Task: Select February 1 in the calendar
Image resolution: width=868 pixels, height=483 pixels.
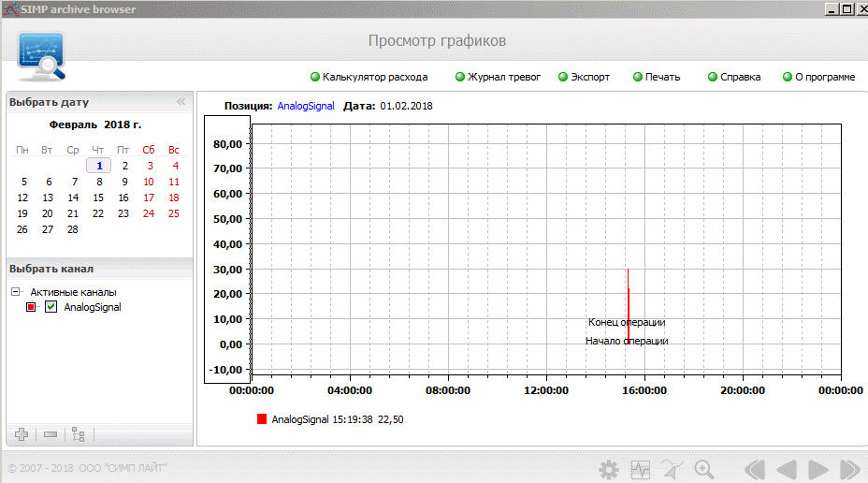Action: [x=99, y=166]
